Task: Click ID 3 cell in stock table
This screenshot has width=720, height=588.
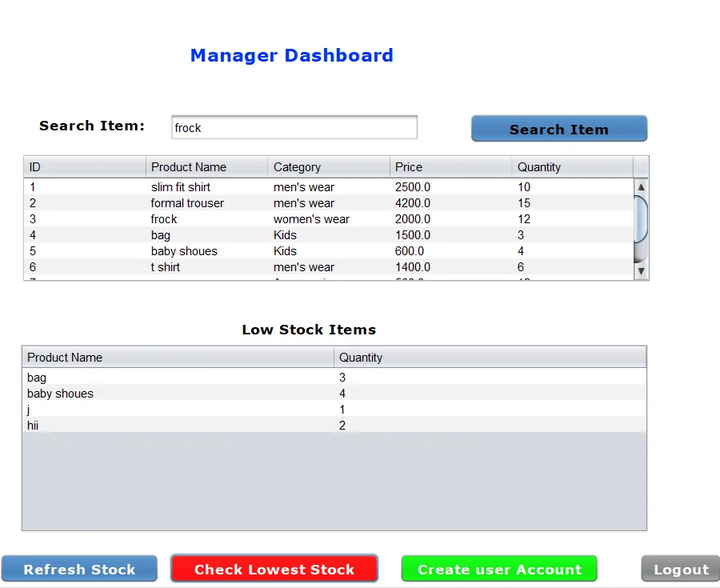Action: coord(85,219)
